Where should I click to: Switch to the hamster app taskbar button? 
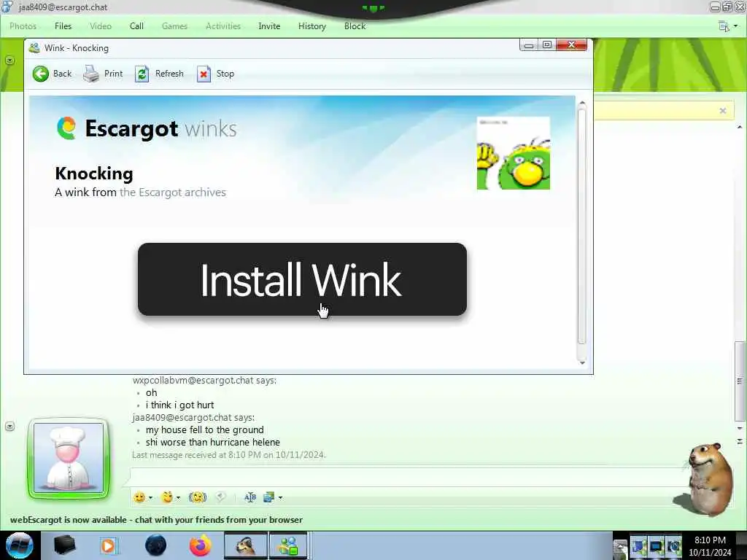click(246, 545)
